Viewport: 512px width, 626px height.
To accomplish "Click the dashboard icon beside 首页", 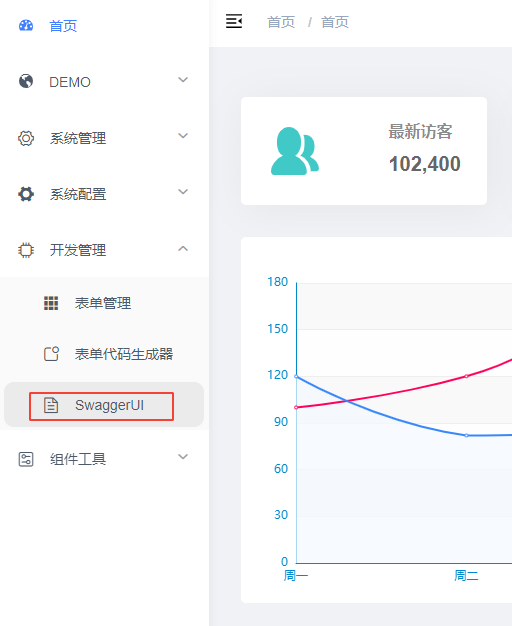I will 26,26.
